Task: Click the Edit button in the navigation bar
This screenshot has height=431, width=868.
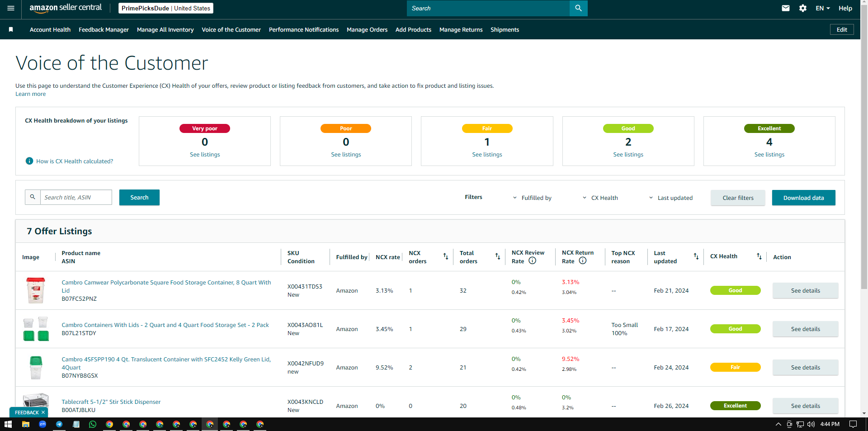Action: (842, 29)
